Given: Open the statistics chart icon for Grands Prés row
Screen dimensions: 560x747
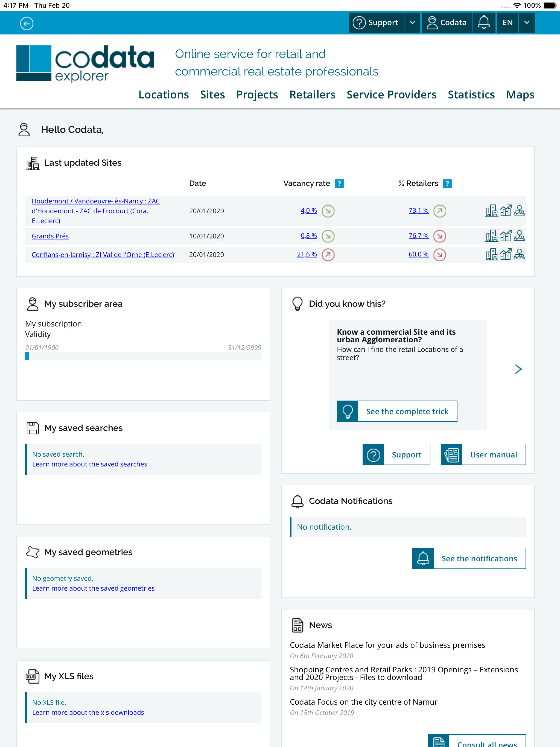Looking at the screenshot, I should coord(506,235).
